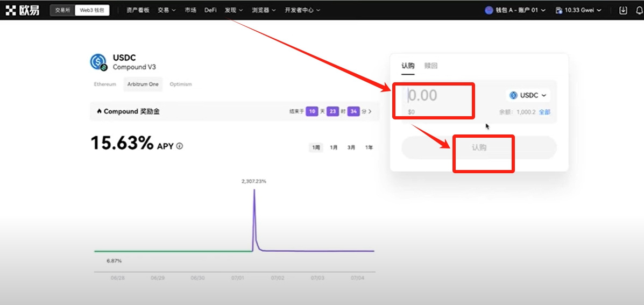Switch to 交易所 exchange mode
The image size is (644, 305).
[x=62, y=10]
